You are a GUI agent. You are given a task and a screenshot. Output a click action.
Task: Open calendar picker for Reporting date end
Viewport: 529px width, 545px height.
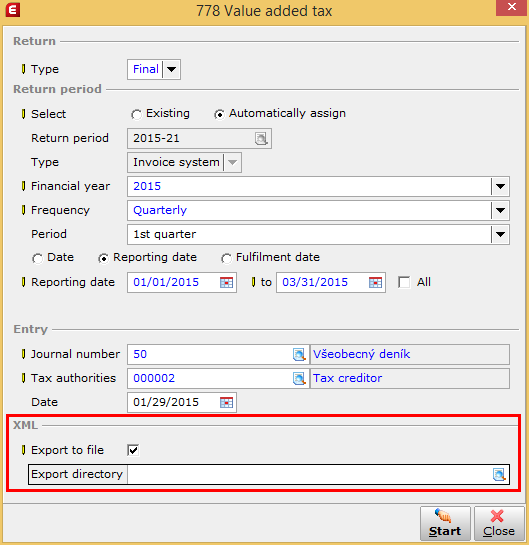point(375,282)
